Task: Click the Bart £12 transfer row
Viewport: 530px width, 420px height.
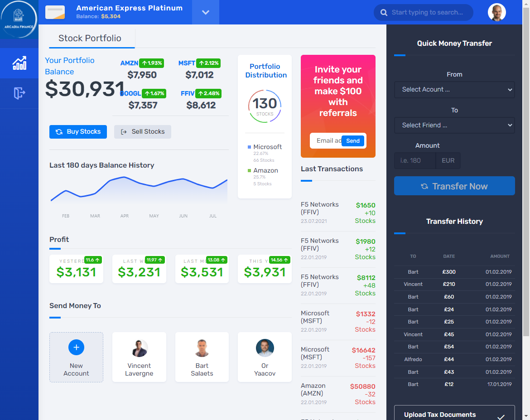Action: 454,385
